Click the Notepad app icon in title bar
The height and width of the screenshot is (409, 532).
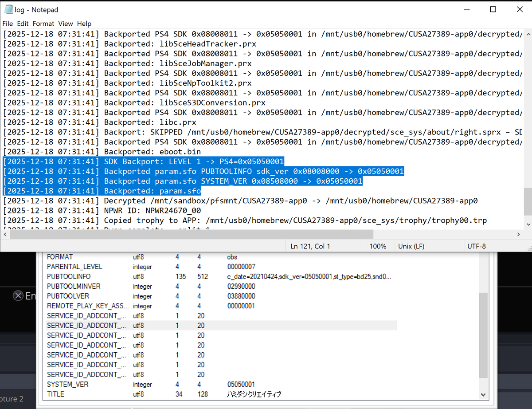(8, 9)
